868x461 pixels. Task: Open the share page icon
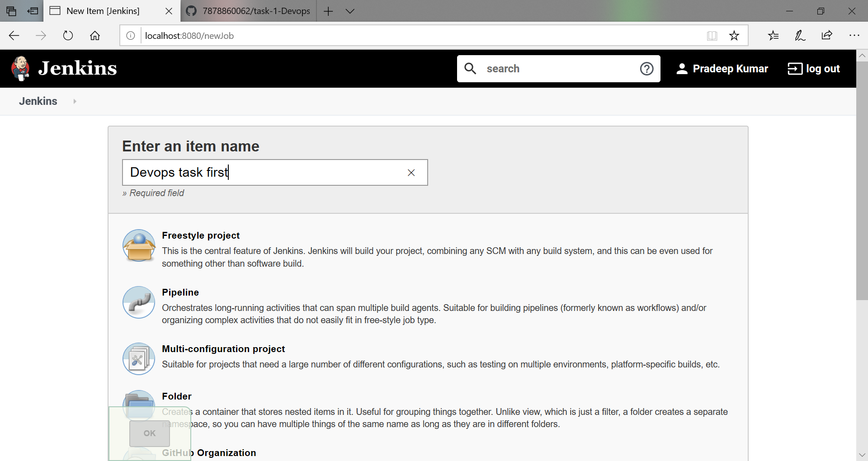pos(827,35)
